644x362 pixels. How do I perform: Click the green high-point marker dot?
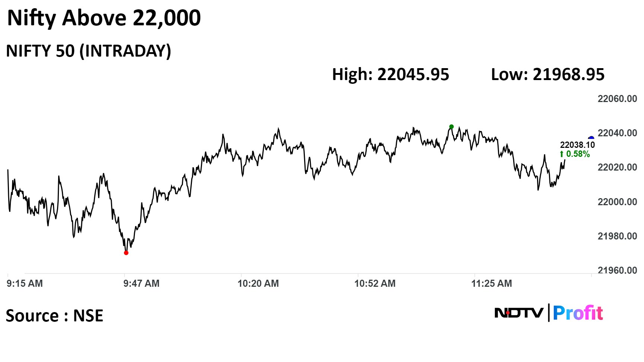click(451, 127)
